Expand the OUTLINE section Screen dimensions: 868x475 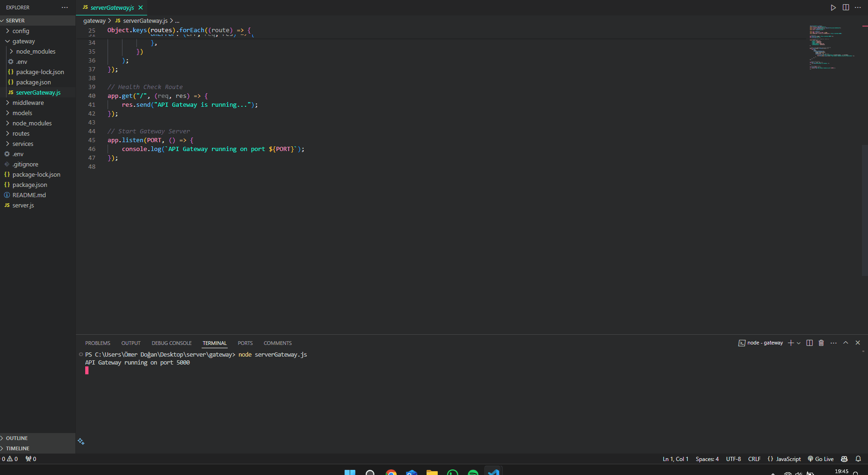click(17, 438)
